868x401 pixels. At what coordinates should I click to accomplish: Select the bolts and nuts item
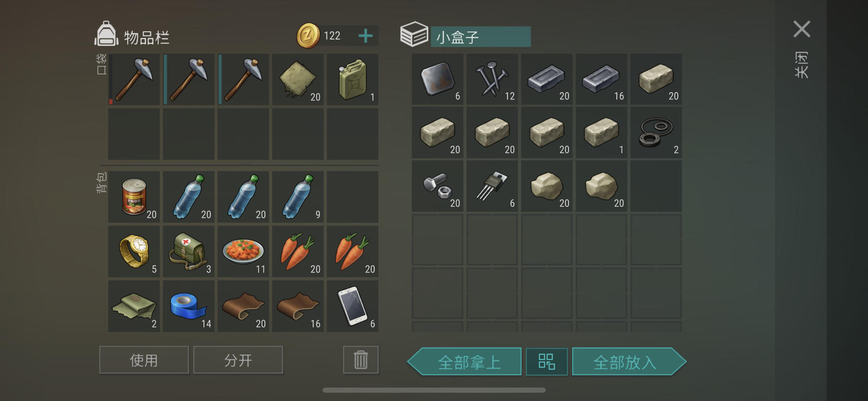[437, 186]
